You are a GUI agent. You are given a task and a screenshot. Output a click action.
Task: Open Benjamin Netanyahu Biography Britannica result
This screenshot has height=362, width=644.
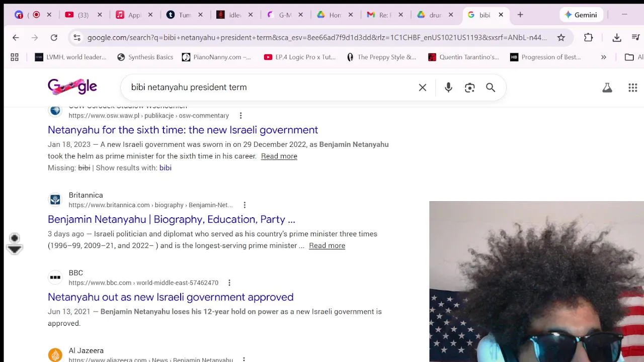point(172,219)
